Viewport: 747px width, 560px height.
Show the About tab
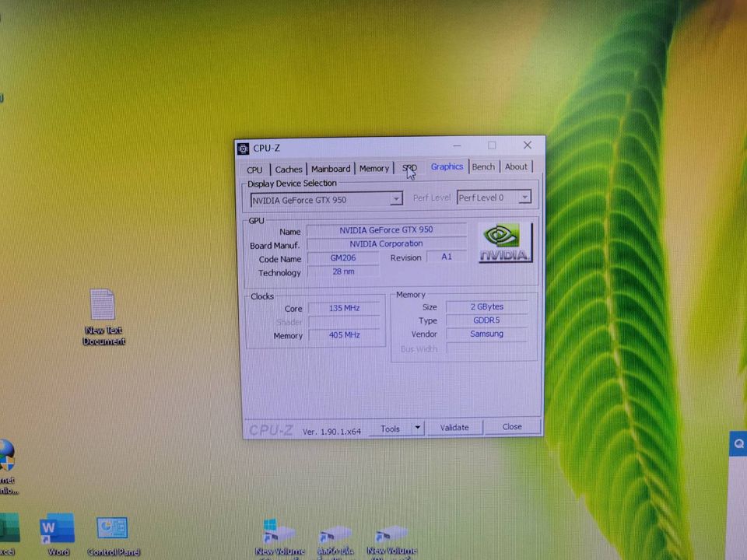(x=516, y=166)
